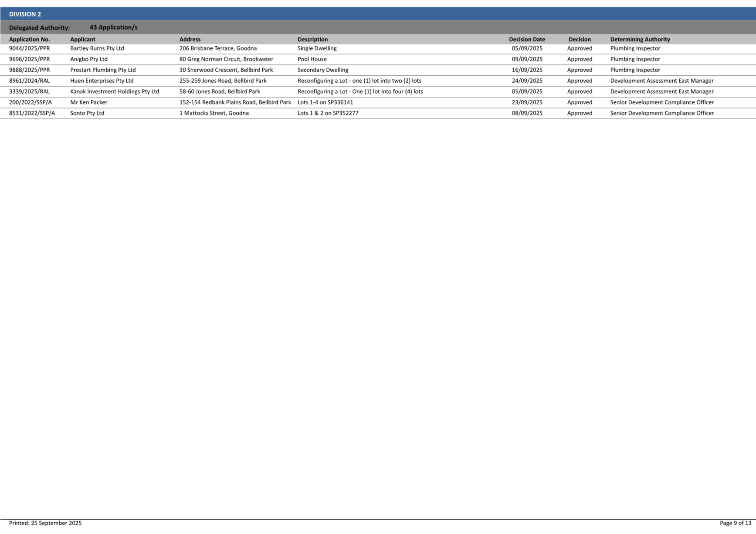Viewport: 756px width, 534px height.
Task: Click the Single Dwelling description
Action: click(317, 48)
